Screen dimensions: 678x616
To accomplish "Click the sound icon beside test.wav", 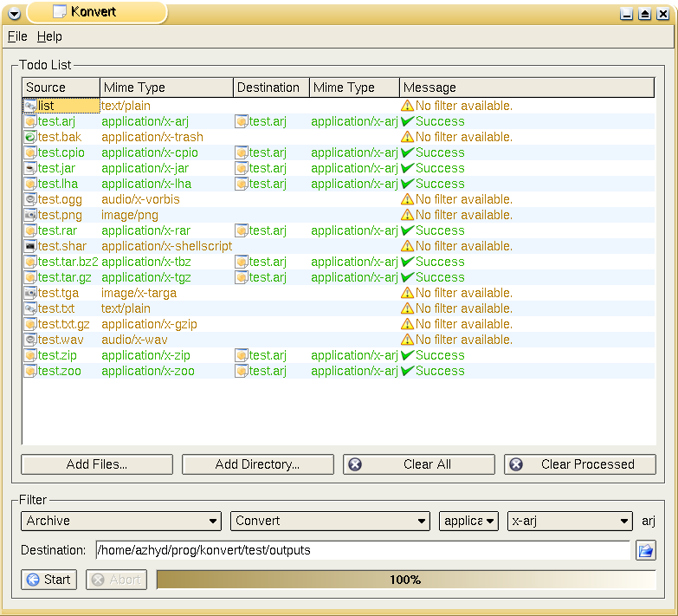I will click(x=30, y=340).
